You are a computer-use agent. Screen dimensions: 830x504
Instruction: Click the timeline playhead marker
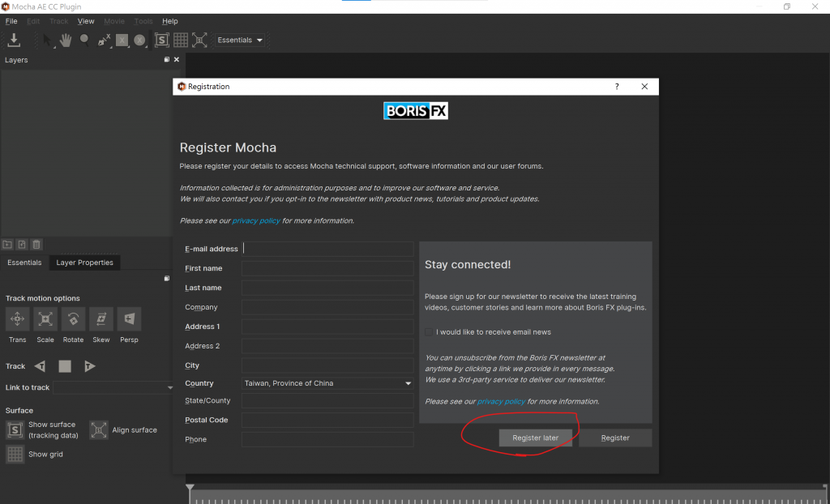tap(190, 487)
